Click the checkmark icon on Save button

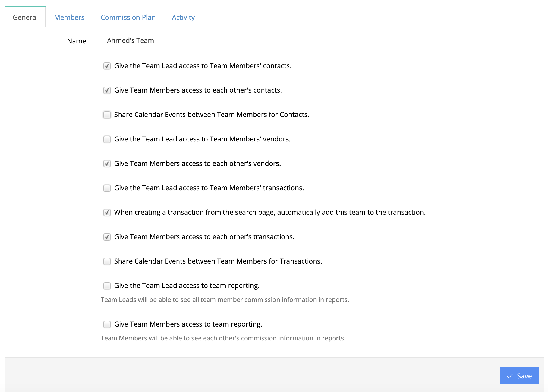point(510,376)
